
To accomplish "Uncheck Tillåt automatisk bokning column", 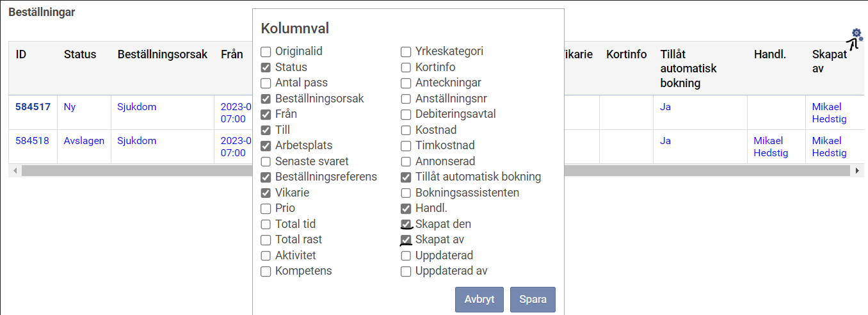I will (406, 177).
